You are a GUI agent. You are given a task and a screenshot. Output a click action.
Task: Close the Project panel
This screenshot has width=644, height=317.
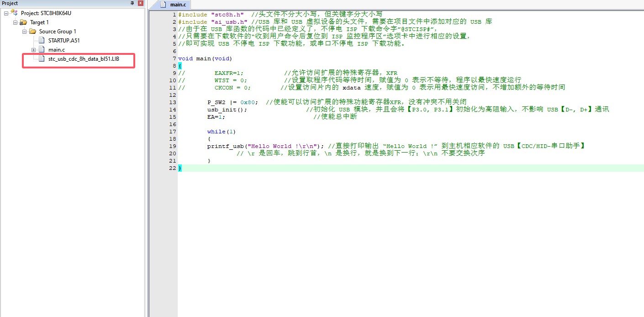(140, 3)
